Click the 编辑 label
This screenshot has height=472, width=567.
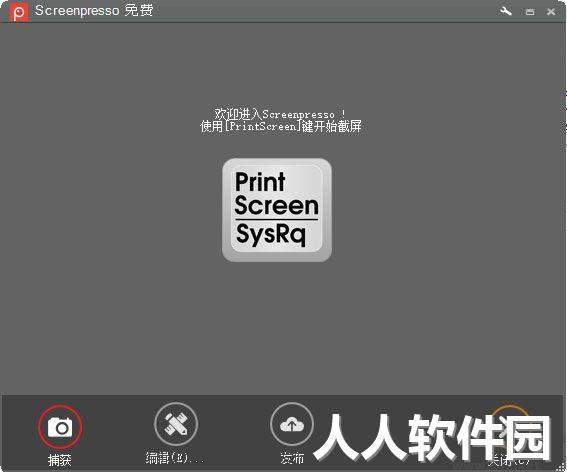coord(174,458)
